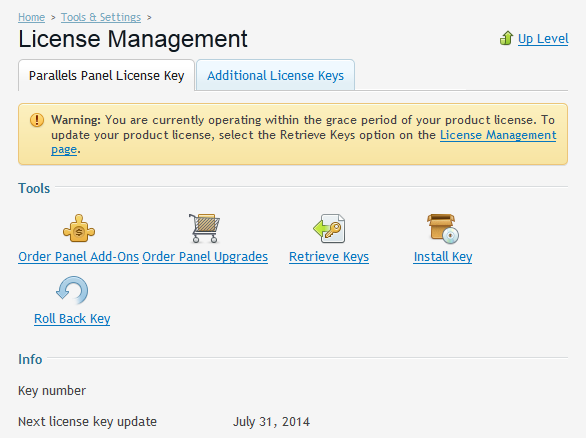
Task: Go to Home breadcrumb link
Action: point(31,17)
